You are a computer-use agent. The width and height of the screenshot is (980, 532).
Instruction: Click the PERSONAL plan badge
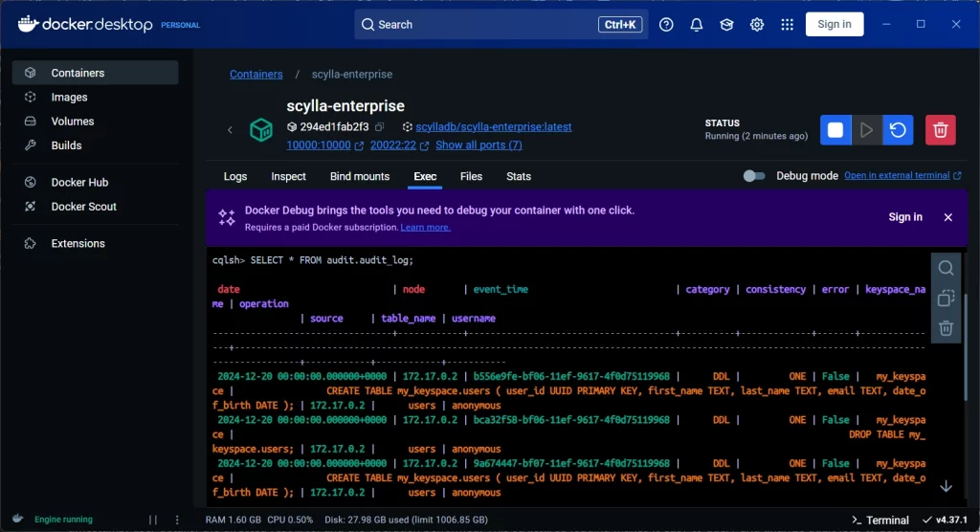tap(181, 25)
